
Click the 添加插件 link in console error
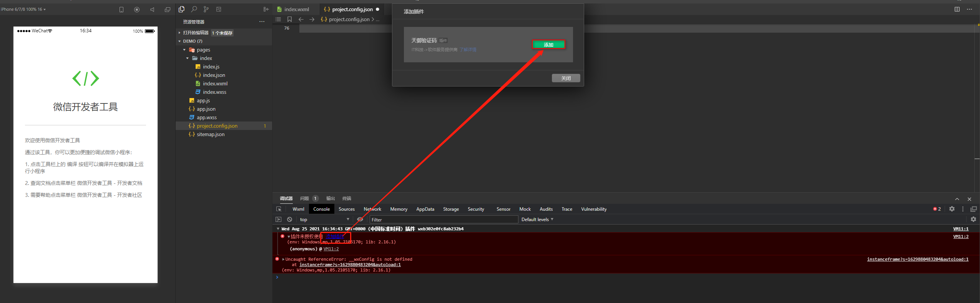[x=335, y=236]
